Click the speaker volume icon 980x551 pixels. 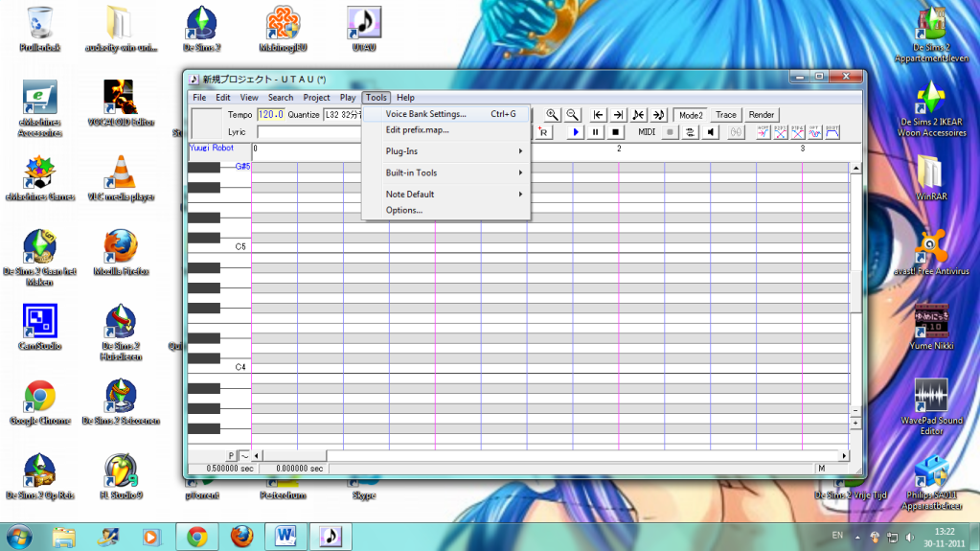(x=711, y=132)
